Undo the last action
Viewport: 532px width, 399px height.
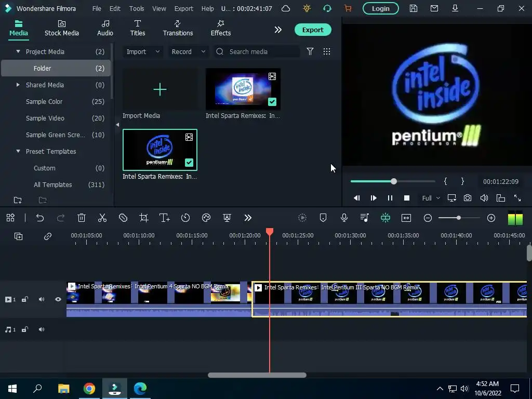(40, 218)
